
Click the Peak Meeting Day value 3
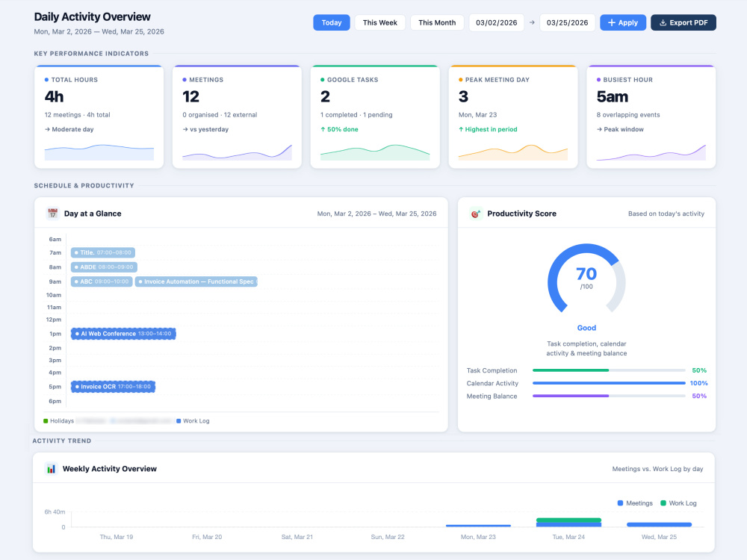(x=463, y=96)
